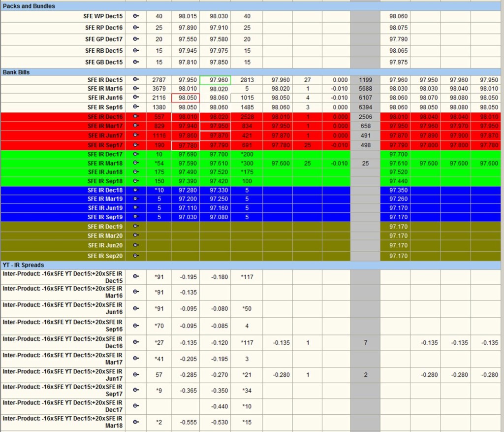Click the icon in the SFE IR Mar16 row
Viewport: 504px width, 432px height.
[136, 89]
